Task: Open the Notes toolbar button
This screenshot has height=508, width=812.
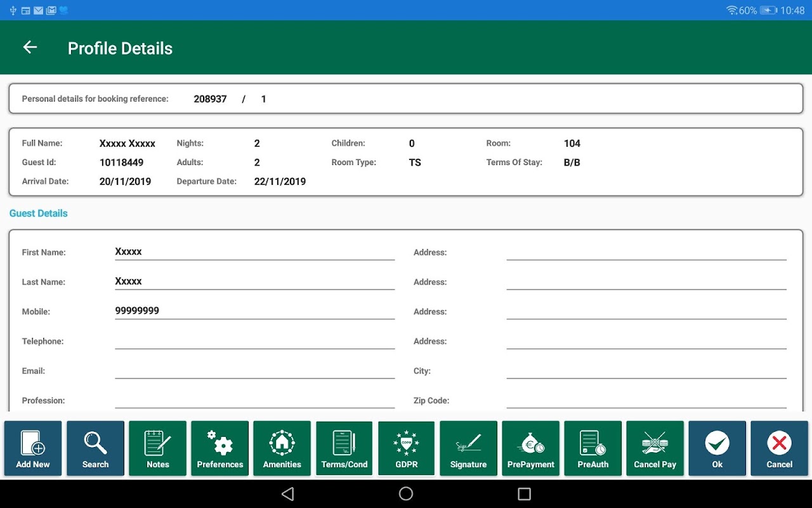Action: (x=157, y=448)
